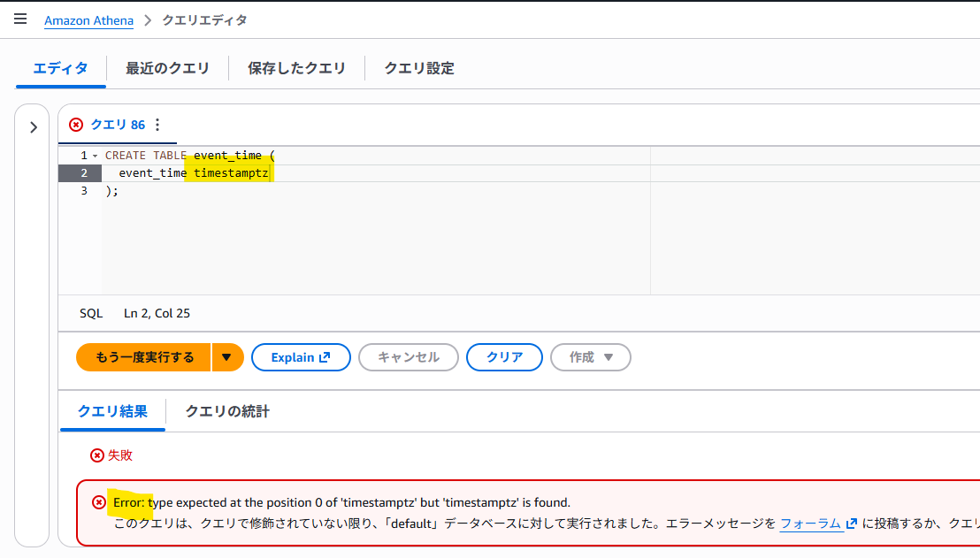Viewport: 980px width, 558px height.
Task: Click the クリア button
Action: tap(504, 357)
